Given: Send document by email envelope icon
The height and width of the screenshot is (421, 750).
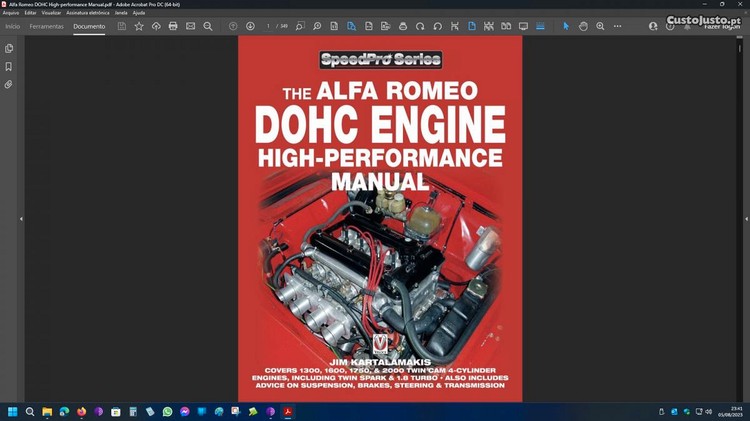Looking at the screenshot, I should 190,26.
